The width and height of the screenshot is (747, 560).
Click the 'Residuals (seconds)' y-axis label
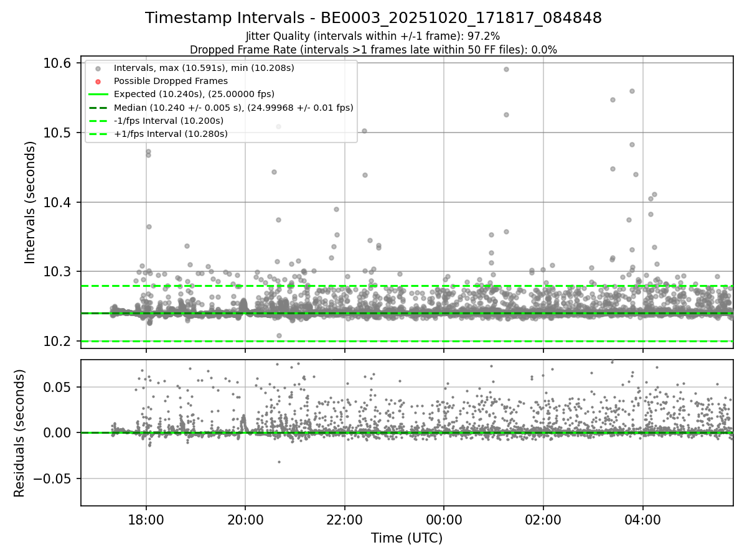(19, 433)
